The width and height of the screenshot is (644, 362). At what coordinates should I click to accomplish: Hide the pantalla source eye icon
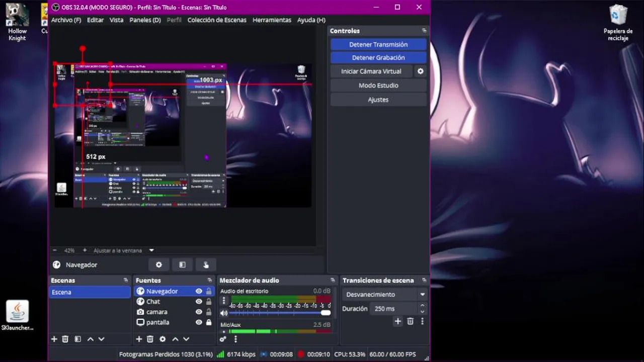click(x=199, y=322)
